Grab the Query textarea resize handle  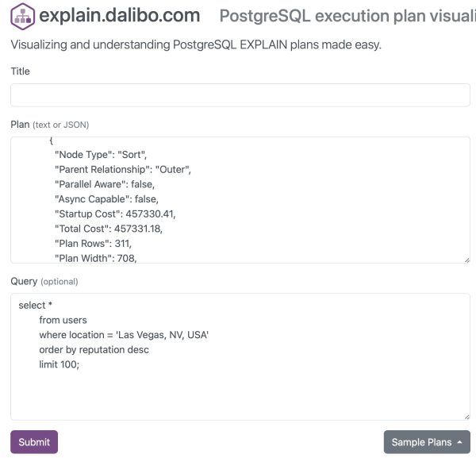click(x=467, y=417)
